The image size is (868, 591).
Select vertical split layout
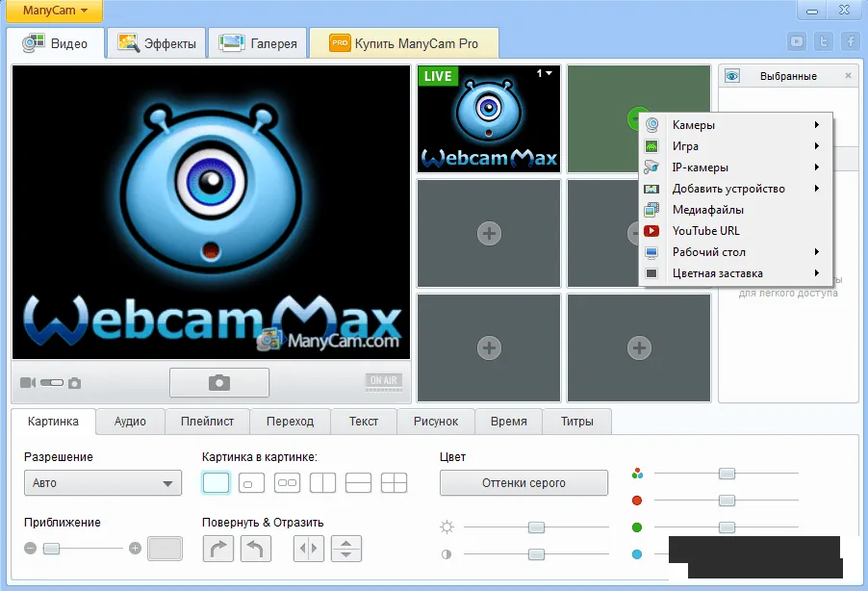tap(322, 483)
